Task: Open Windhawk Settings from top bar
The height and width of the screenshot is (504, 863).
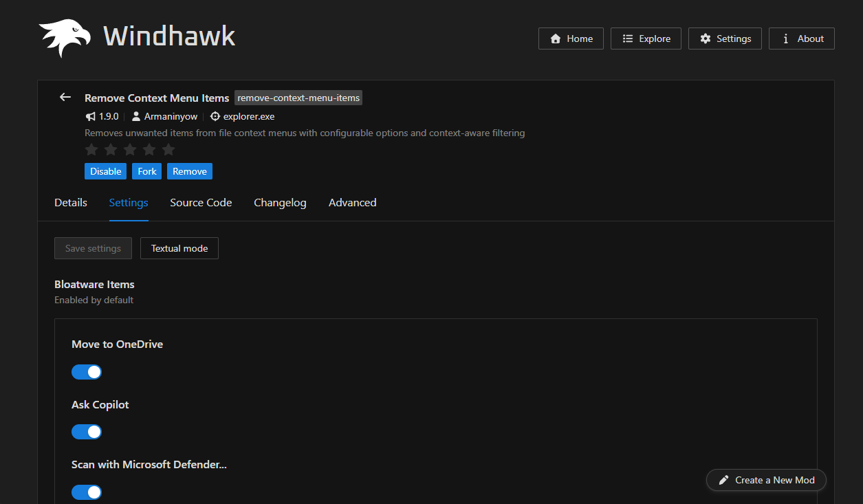Action: pyautogui.click(x=725, y=39)
